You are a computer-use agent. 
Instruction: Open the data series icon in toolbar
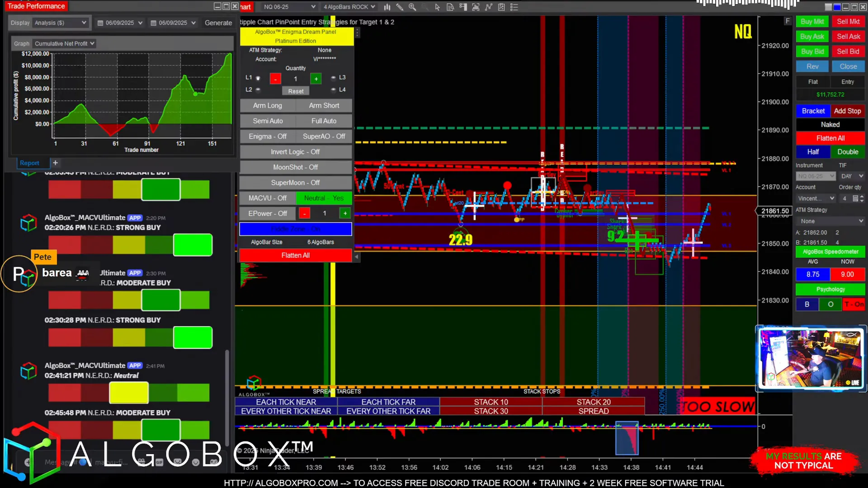476,7
